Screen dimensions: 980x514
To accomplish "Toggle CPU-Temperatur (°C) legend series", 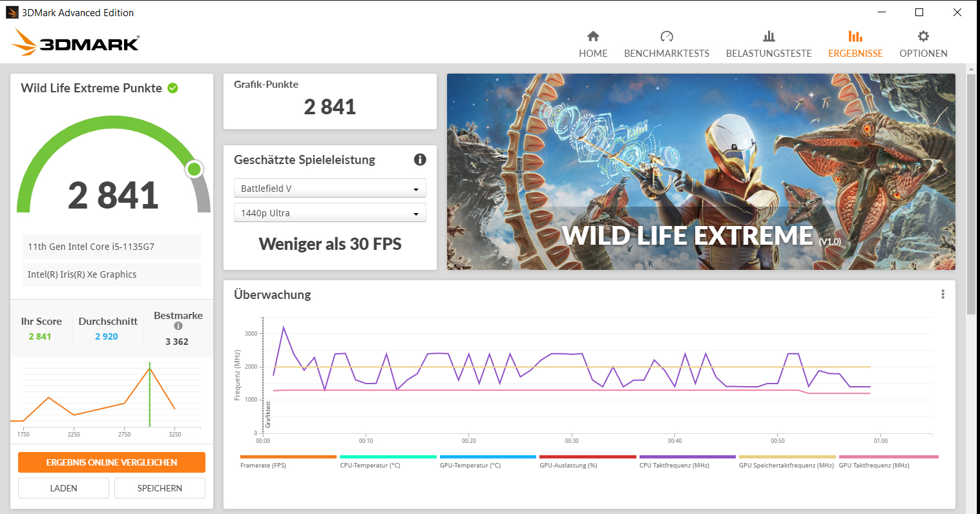I will [388, 462].
